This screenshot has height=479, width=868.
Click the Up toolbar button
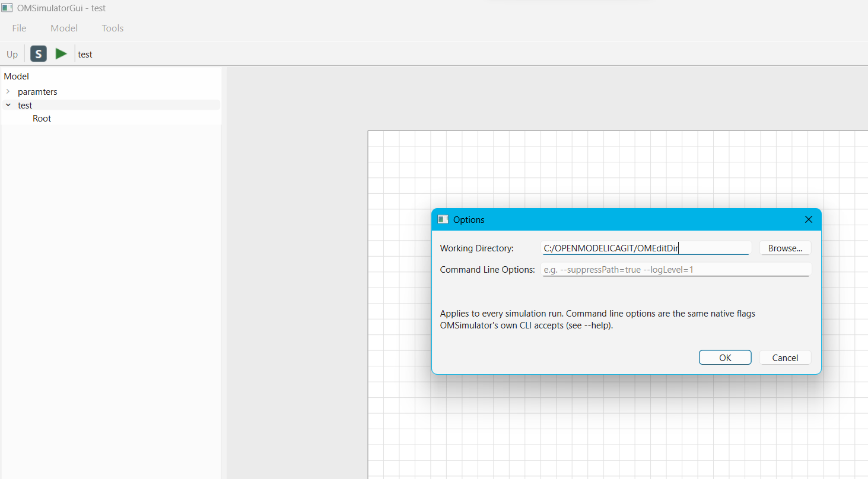[x=12, y=54]
